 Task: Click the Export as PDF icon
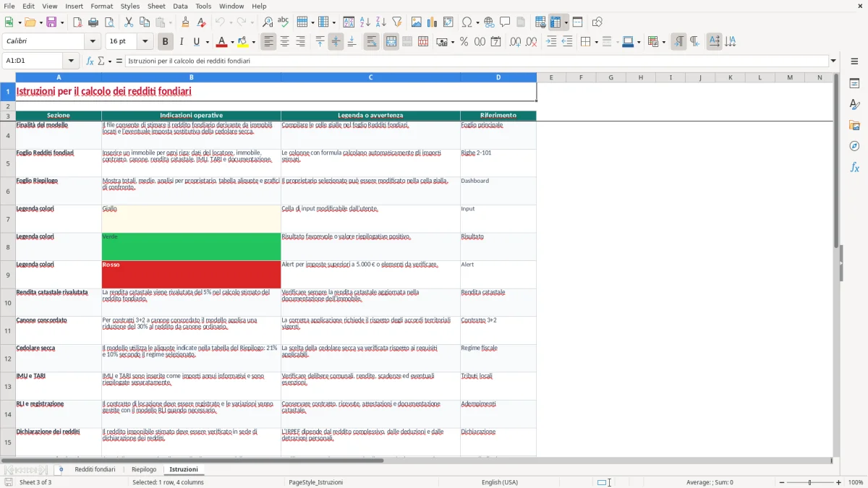[77, 22]
